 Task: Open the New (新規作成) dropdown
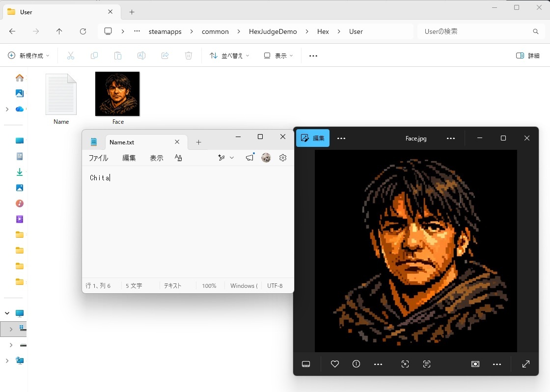[28, 56]
